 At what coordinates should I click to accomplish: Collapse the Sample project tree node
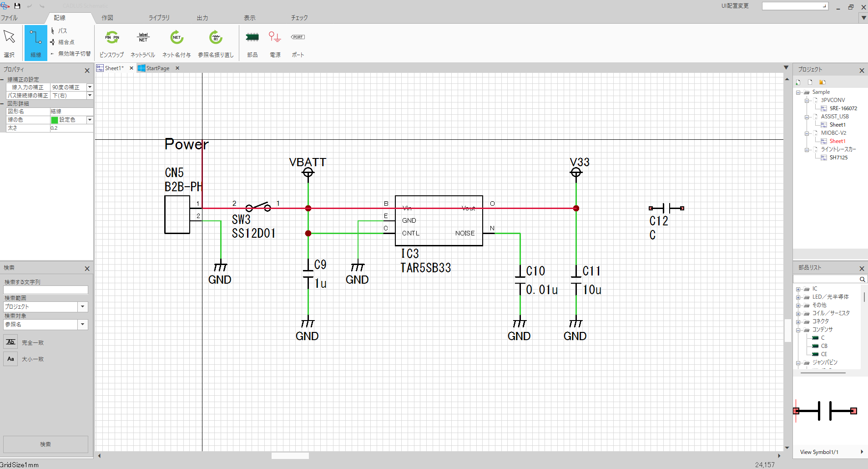(798, 92)
